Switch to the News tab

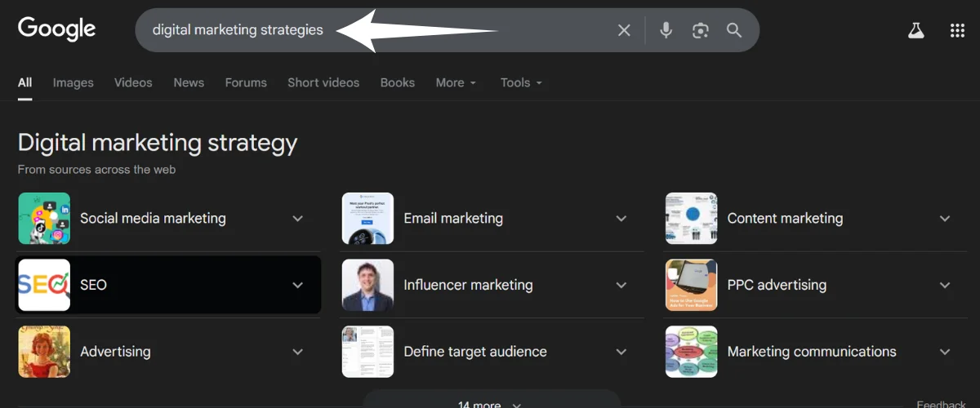[x=189, y=82]
